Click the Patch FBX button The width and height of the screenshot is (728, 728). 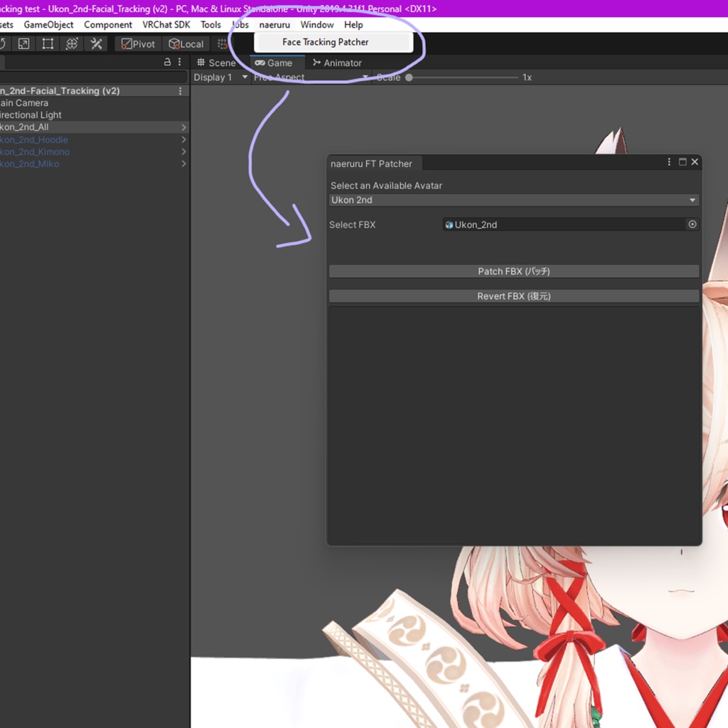pos(513,271)
